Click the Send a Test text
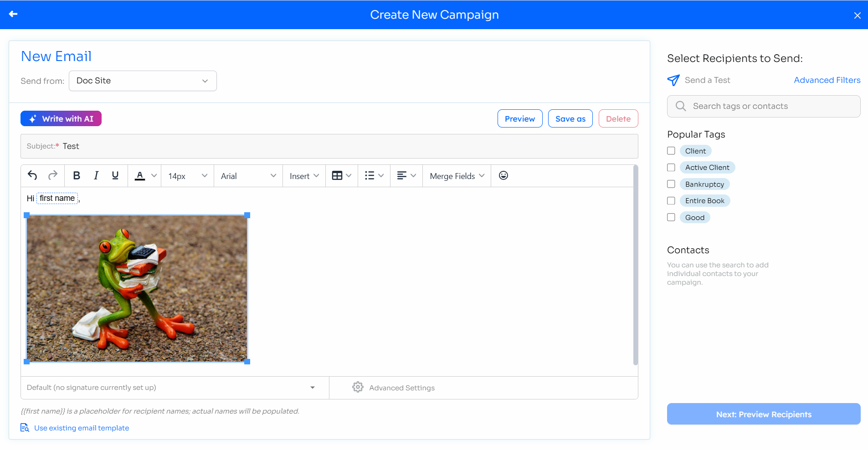Image resolution: width=868 pixels, height=450 pixels. (707, 80)
